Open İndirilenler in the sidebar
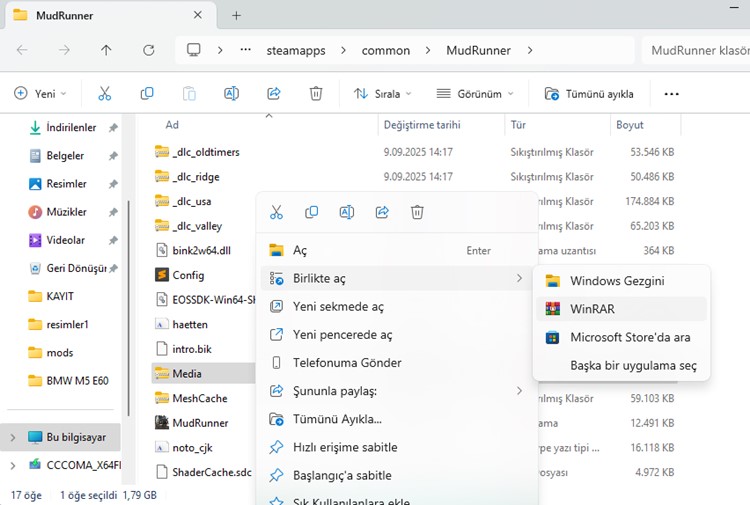Screen dimensions: 750x505 [71, 128]
